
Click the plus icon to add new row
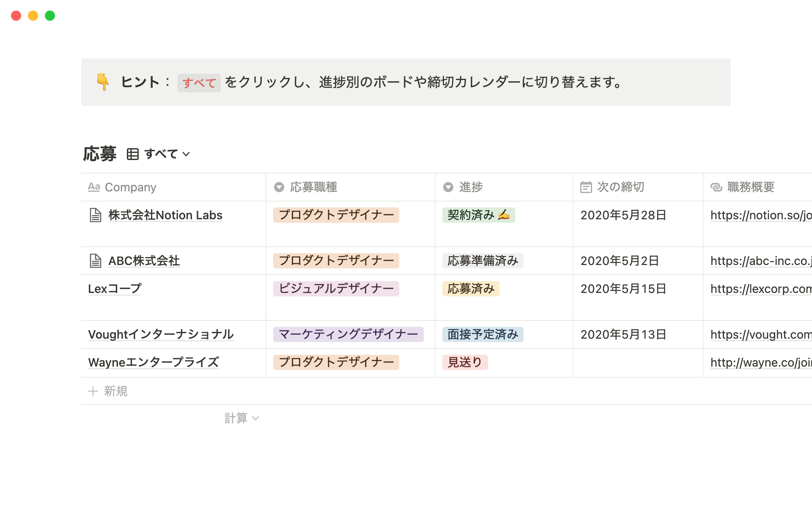(93, 391)
